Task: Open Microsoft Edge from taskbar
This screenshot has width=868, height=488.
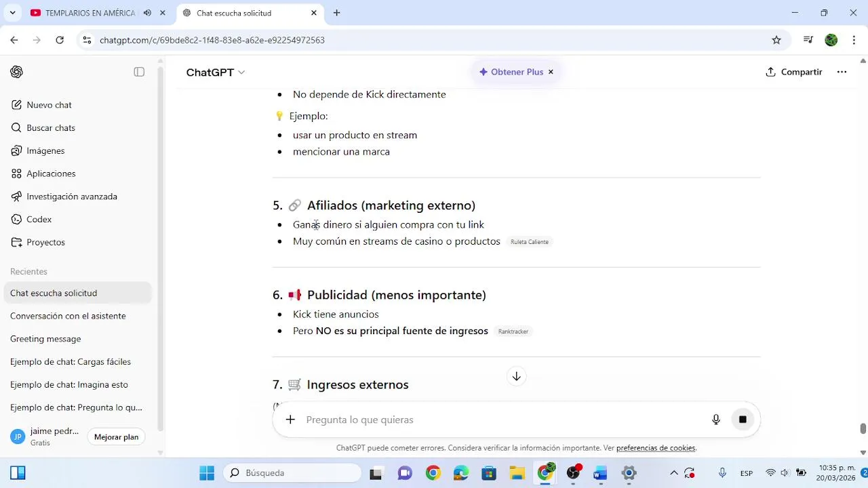Action: click(x=460, y=473)
